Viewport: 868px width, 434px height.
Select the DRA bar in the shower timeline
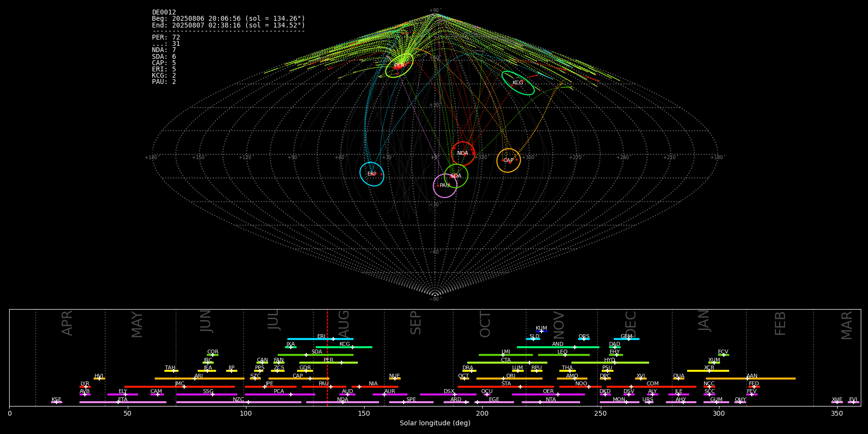(469, 371)
